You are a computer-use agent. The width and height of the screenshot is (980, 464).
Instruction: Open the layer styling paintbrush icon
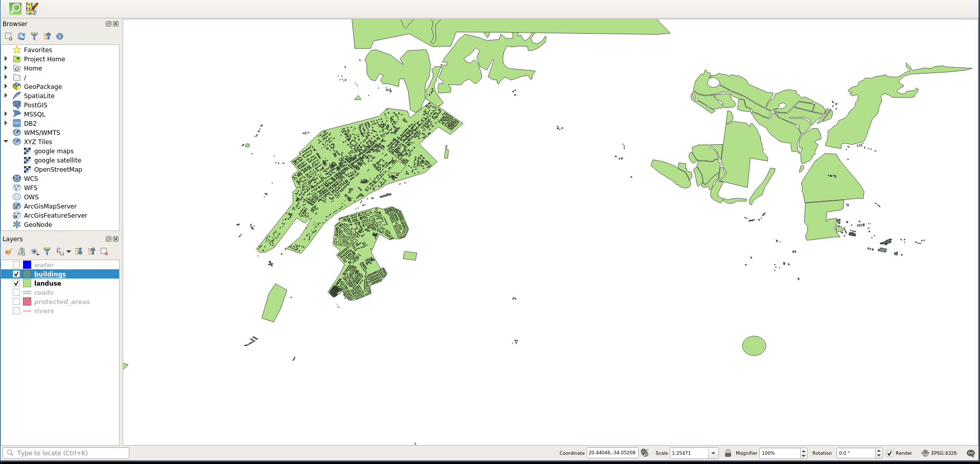click(x=9, y=251)
